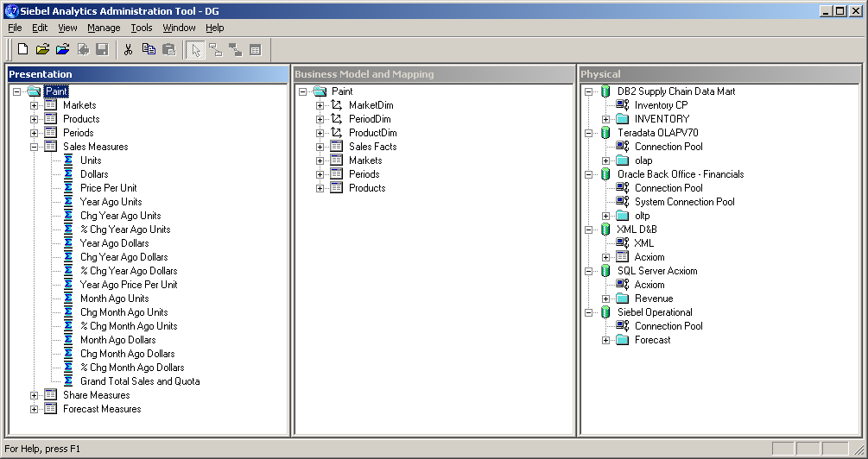The height and width of the screenshot is (459, 868).
Task: Expand the olap schema node
Action: point(606,161)
